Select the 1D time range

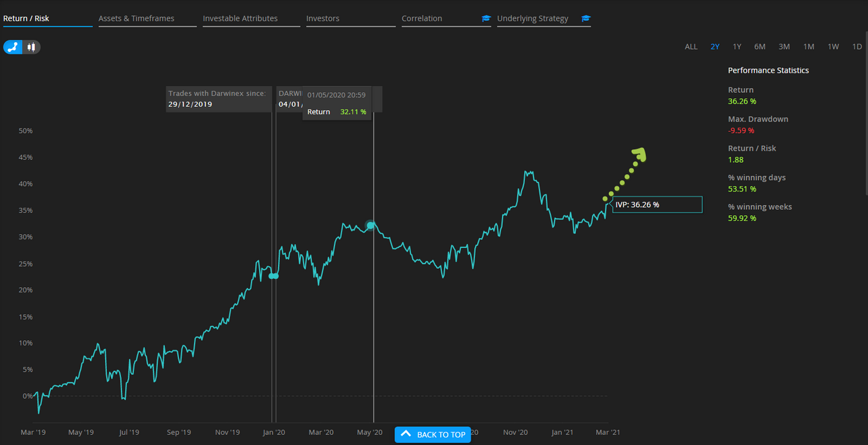857,46
